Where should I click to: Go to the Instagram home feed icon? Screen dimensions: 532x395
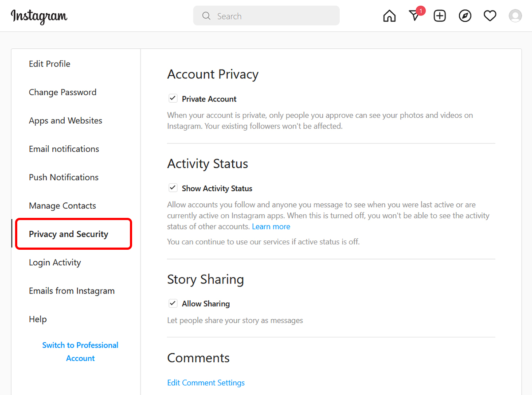(x=389, y=16)
